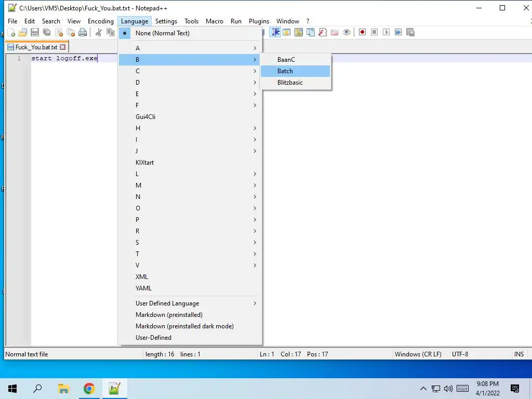Image resolution: width=532 pixels, height=399 pixels.
Task: Click the volume speaker tray icon
Action: point(448,389)
